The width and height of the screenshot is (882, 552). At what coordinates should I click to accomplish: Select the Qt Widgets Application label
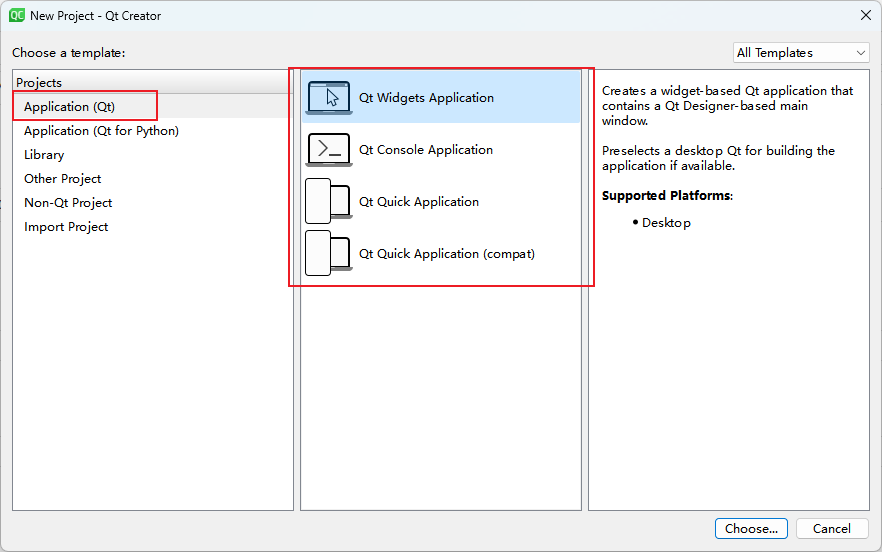[426, 98]
